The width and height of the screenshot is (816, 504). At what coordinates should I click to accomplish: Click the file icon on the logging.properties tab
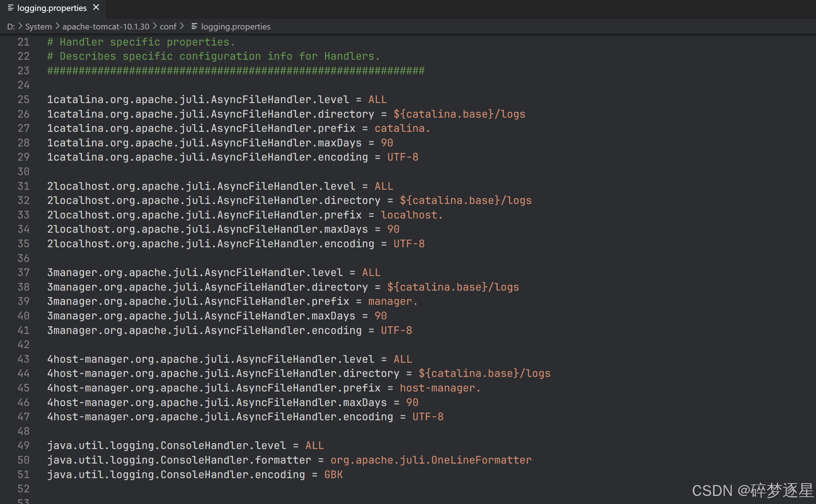coord(11,8)
